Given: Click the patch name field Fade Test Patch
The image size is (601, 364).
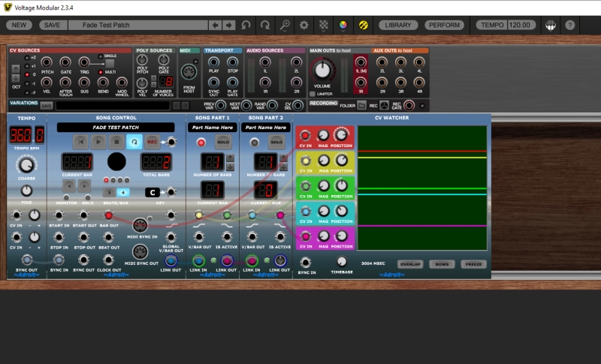Looking at the screenshot, I should click(138, 26).
